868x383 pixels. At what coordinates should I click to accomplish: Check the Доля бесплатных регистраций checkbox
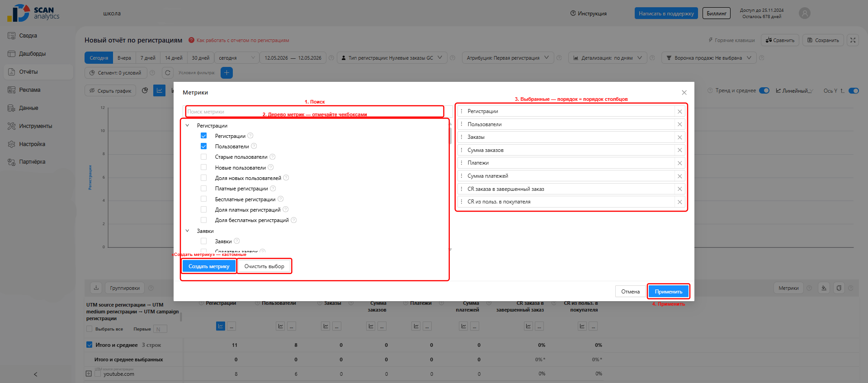click(x=204, y=220)
